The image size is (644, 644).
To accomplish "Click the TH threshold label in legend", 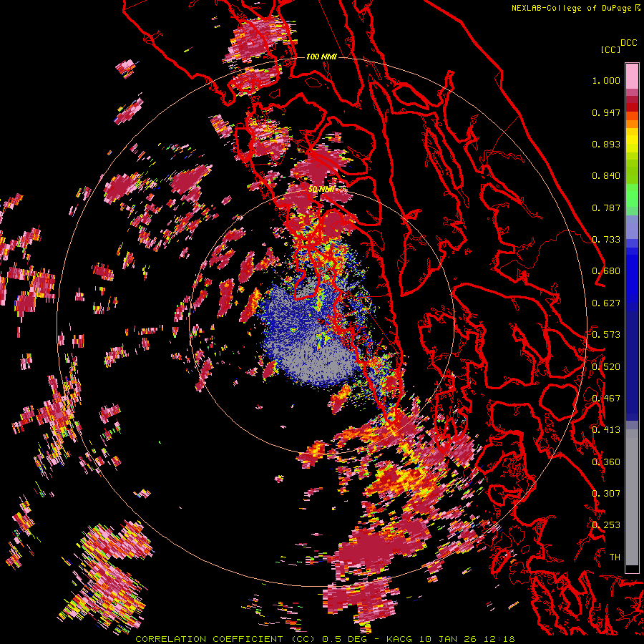I will [x=615, y=557].
